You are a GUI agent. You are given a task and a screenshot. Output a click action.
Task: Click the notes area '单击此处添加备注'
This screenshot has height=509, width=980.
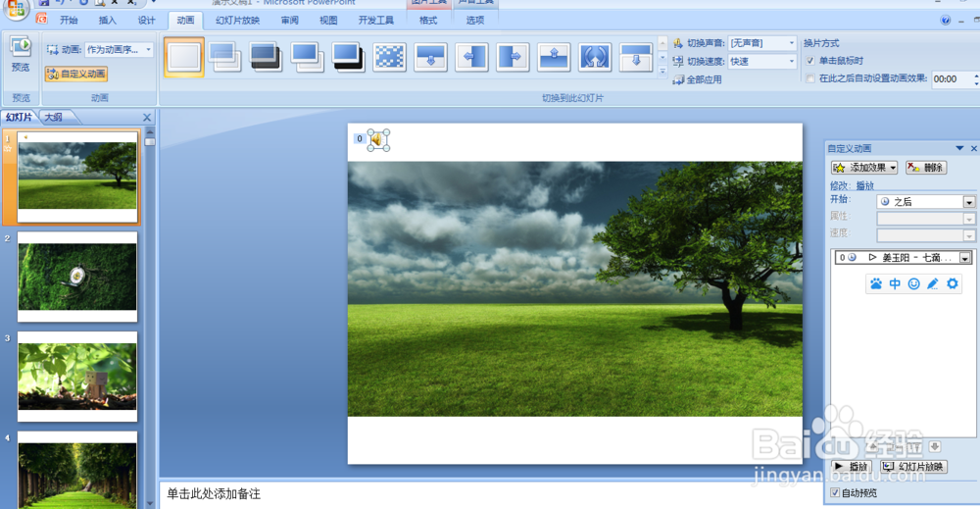pyautogui.click(x=214, y=494)
